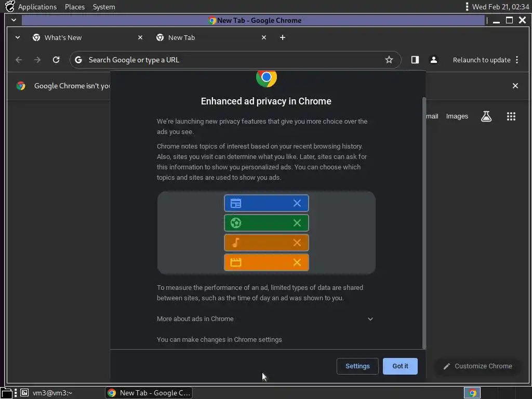Click the Google G icon in address bar
Viewport: 532px width, 399px height.
pyautogui.click(x=78, y=60)
